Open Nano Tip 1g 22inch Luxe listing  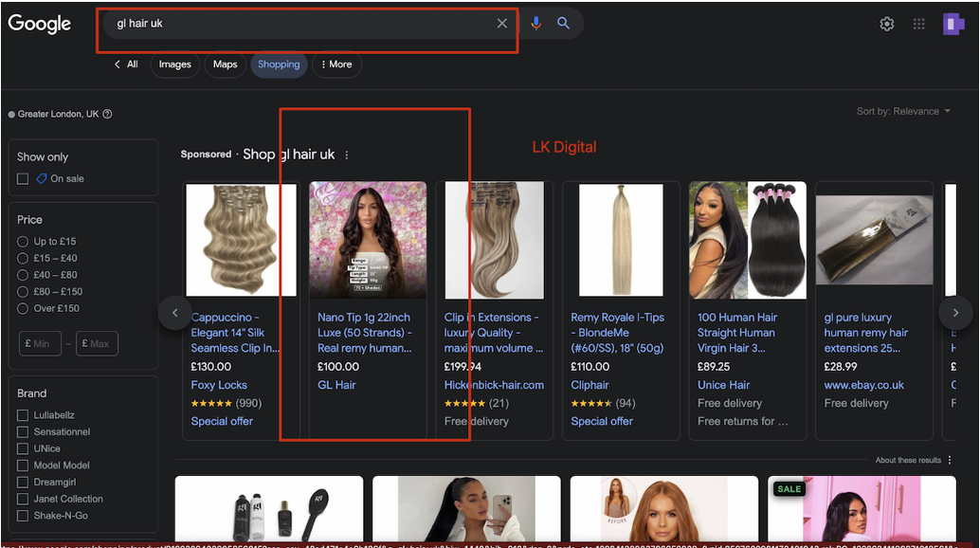pyautogui.click(x=364, y=333)
